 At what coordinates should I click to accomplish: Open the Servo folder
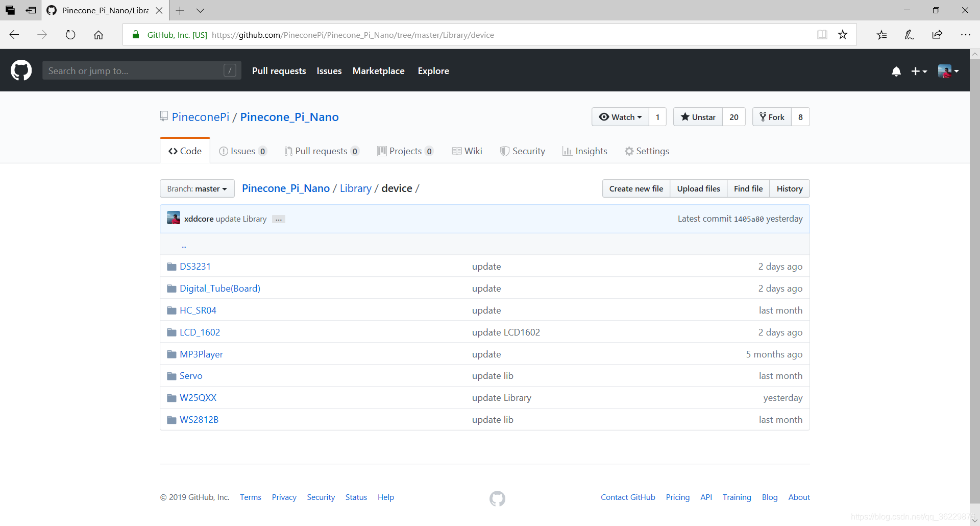click(x=191, y=376)
